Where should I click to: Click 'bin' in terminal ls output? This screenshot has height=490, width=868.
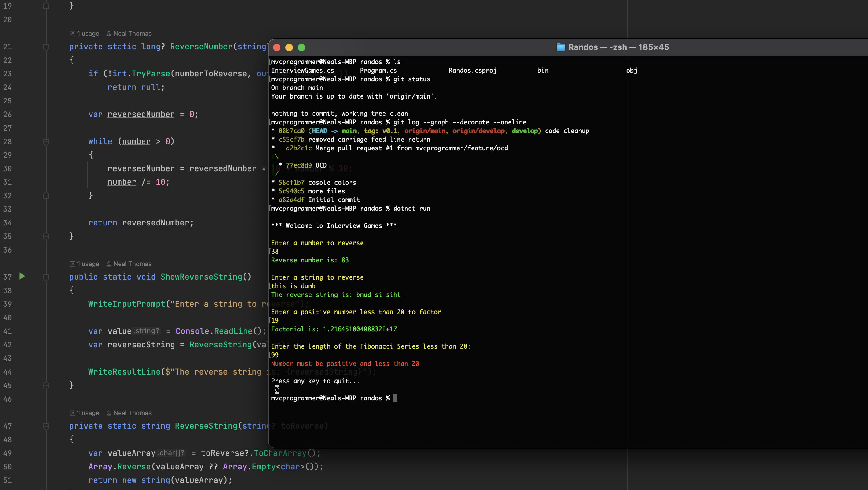click(x=543, y=71)
